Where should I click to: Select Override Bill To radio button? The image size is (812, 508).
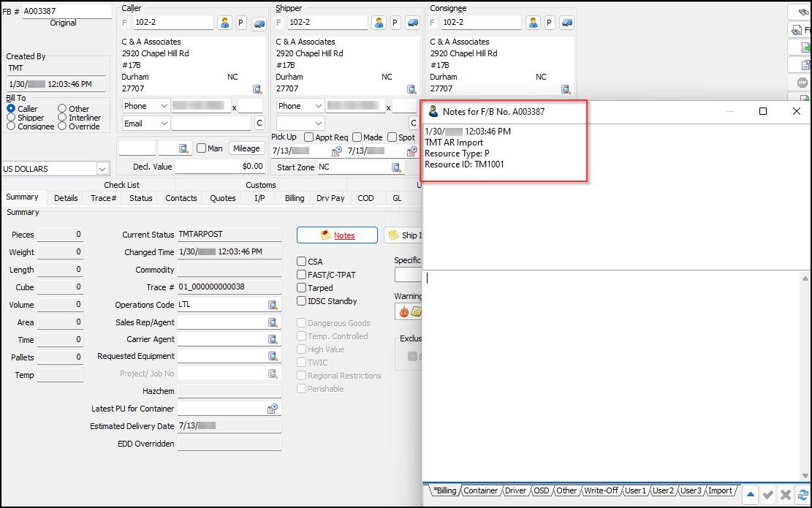tap(62, 126)
